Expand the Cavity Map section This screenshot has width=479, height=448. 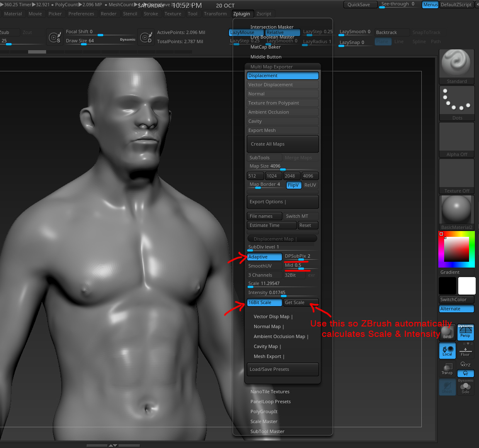tap(267, 346)
